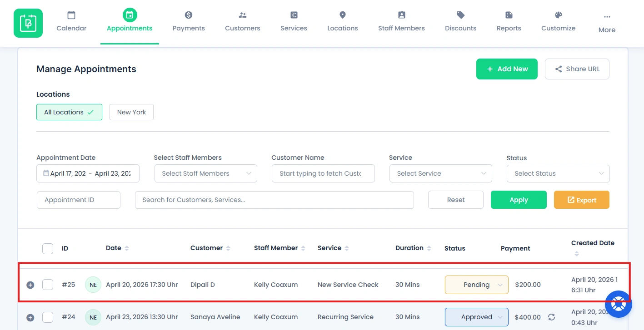Click the date April 23, 2026 13:30 Uhr
Image resolution: width=644 pixels, height=330 pixels.
142,317
